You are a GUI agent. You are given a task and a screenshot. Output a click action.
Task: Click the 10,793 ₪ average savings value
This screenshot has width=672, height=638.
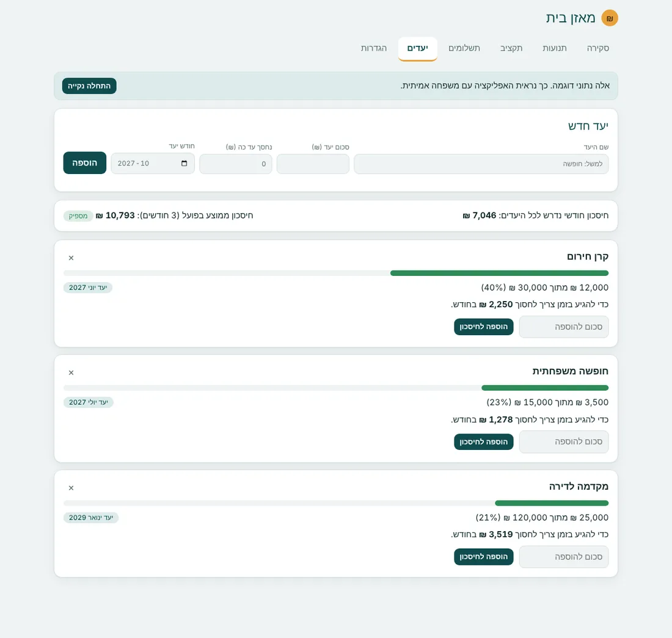coord(115,216)
